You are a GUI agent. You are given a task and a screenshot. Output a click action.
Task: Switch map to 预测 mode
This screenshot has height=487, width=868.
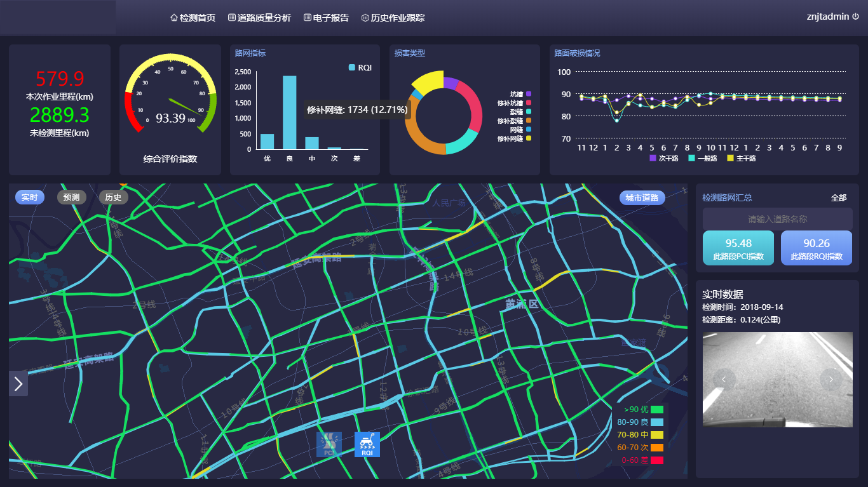(x=71, y=197)
